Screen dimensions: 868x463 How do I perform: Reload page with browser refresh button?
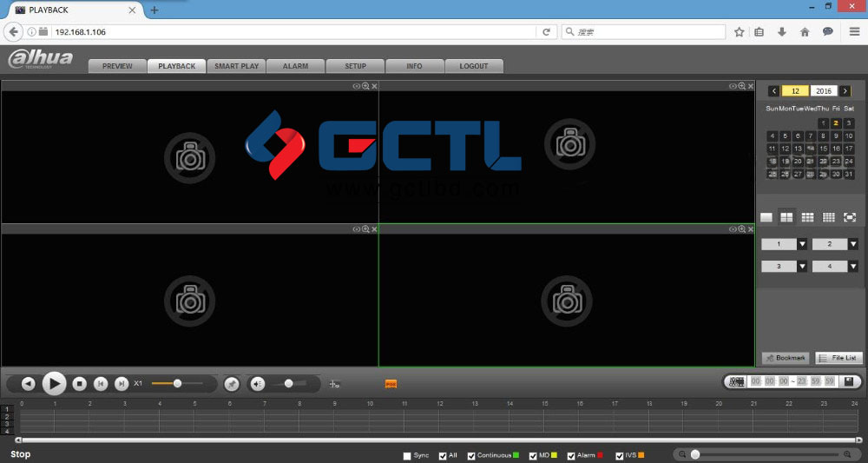(546, 32)
